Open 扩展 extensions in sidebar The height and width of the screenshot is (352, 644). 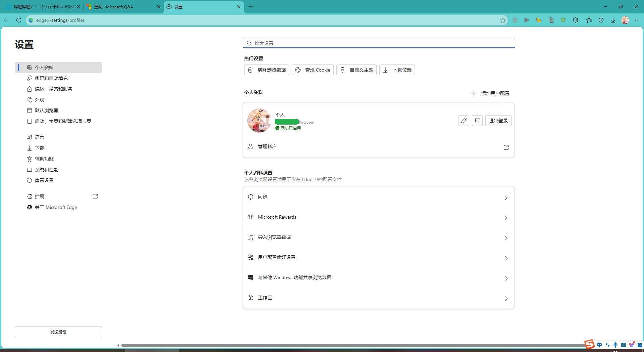58,196
